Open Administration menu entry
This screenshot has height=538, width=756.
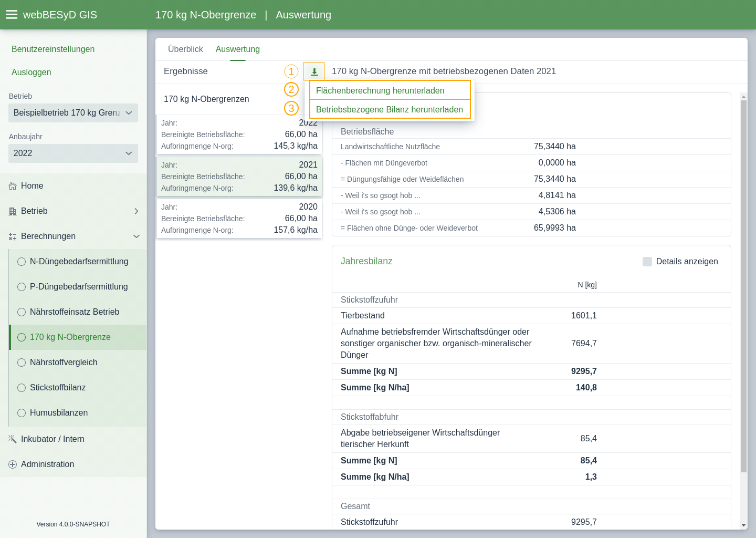pos(73,464)
